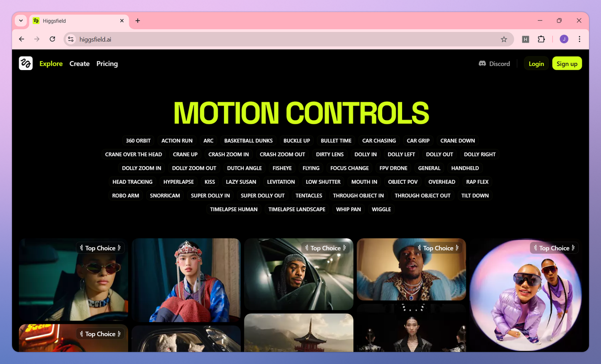
Task: Open site information icon in the address bar
Action: tap(70, 39)
